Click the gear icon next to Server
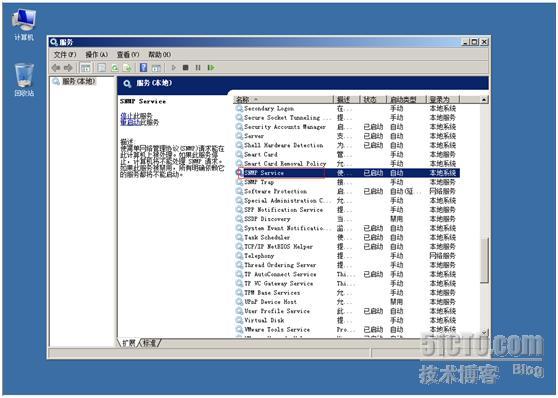The width and height of the screenshot is (558, 398). tap(239, 136)
